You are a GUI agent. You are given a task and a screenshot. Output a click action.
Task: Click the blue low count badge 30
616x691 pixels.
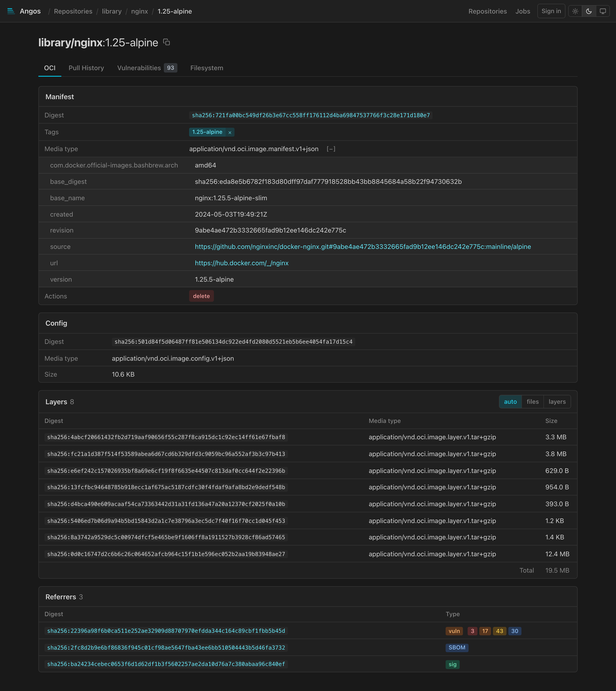[x=515, y=631]
